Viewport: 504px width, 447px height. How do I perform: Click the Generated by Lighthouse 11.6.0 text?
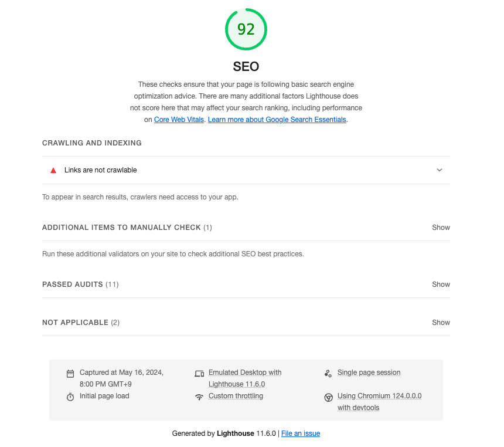(224, 434)
